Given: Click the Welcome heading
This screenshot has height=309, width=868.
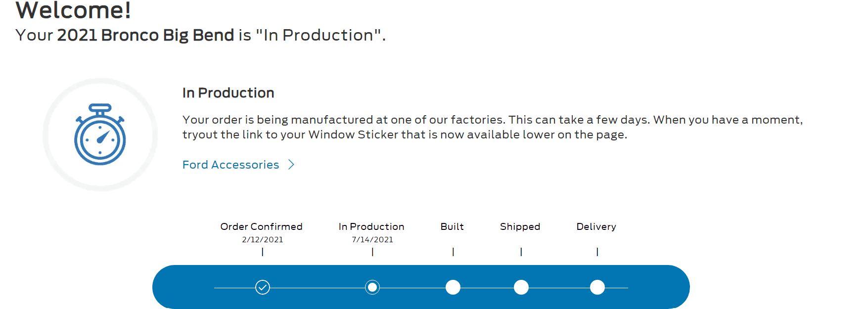Looking at the screenshot, I should 73,10.
